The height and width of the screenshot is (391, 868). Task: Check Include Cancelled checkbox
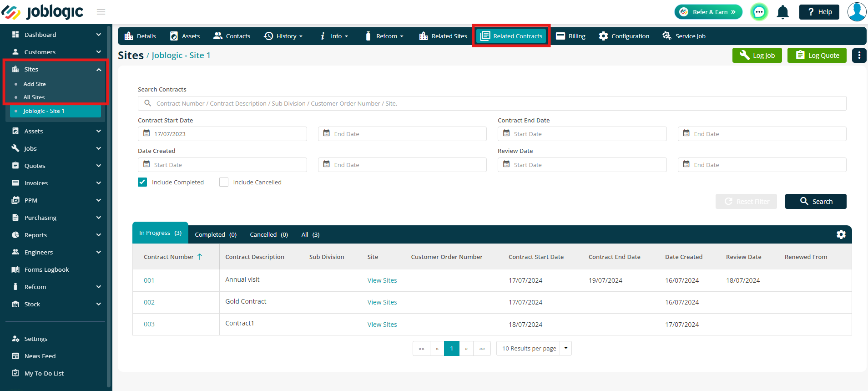tap(224, 182)
